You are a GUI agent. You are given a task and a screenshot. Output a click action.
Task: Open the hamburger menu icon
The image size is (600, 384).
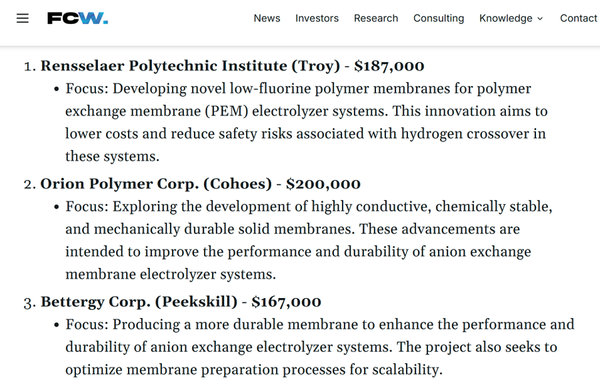[23, 18]
